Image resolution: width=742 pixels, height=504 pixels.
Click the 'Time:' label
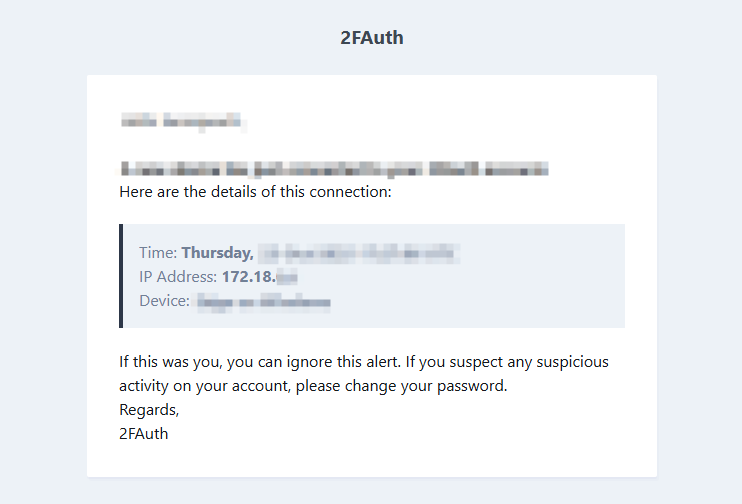(x=158, y=252)
